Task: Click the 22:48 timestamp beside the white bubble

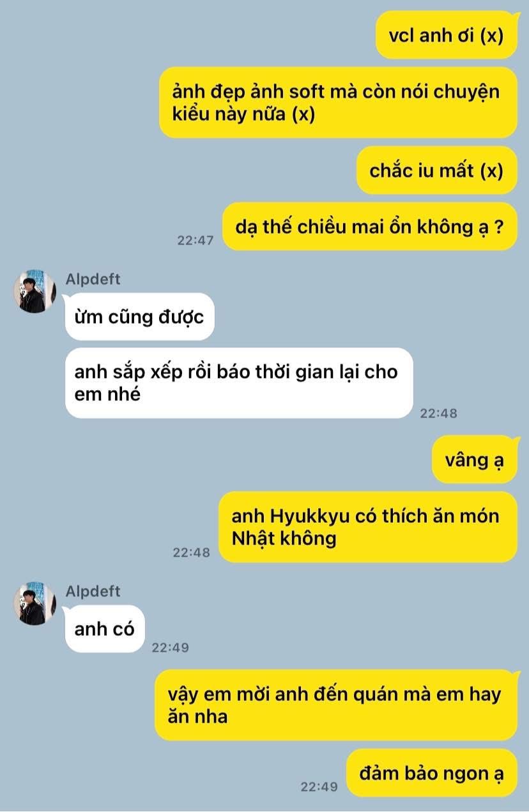Action: tap(439, 413)
